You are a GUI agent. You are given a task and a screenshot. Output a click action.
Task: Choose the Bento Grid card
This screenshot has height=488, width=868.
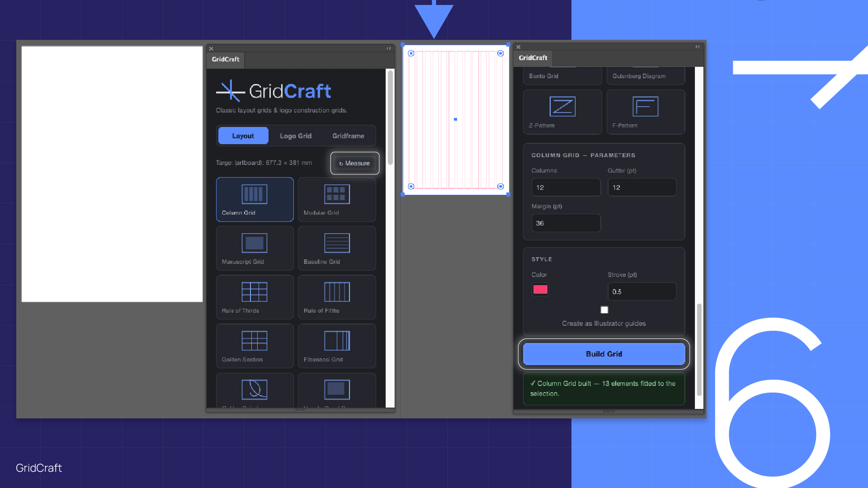pyautogui.click(x=562, y=75)
